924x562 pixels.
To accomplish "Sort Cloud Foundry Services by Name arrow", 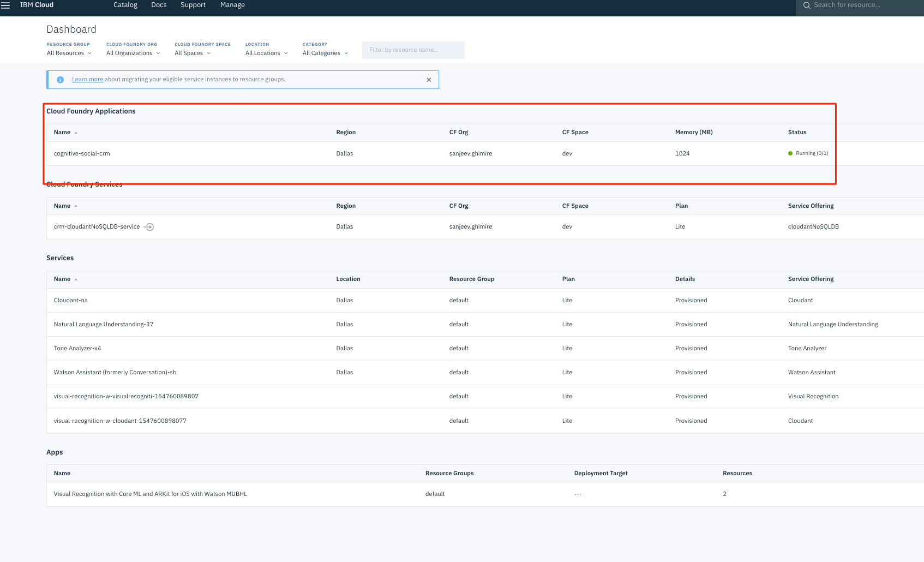I will pos(76,206).
